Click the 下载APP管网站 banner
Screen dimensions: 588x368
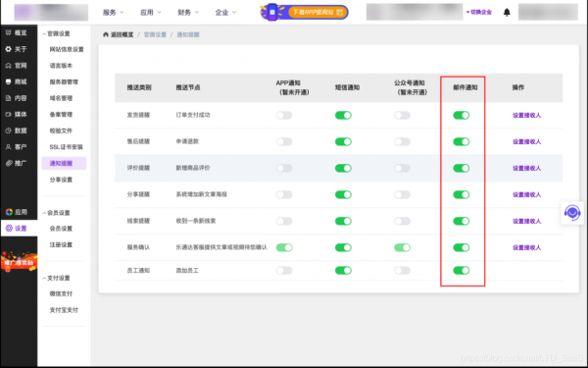[304, 12]
